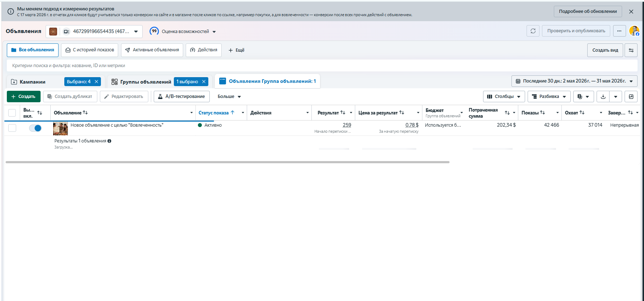Focus the search and filter field
Image resolution: width=644 pixels, height=301 pixels.
[x=322, y=66]
